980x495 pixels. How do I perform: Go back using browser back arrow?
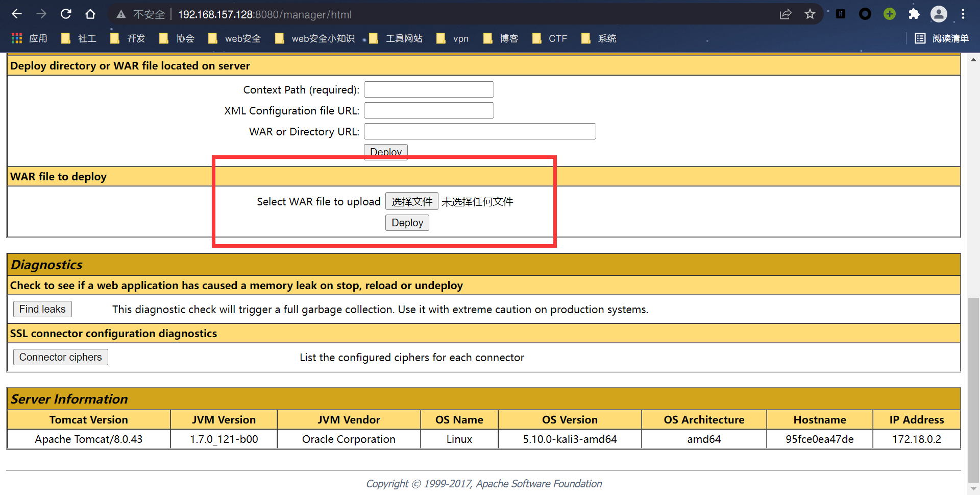pyautogui.click(x=16, y=14)
